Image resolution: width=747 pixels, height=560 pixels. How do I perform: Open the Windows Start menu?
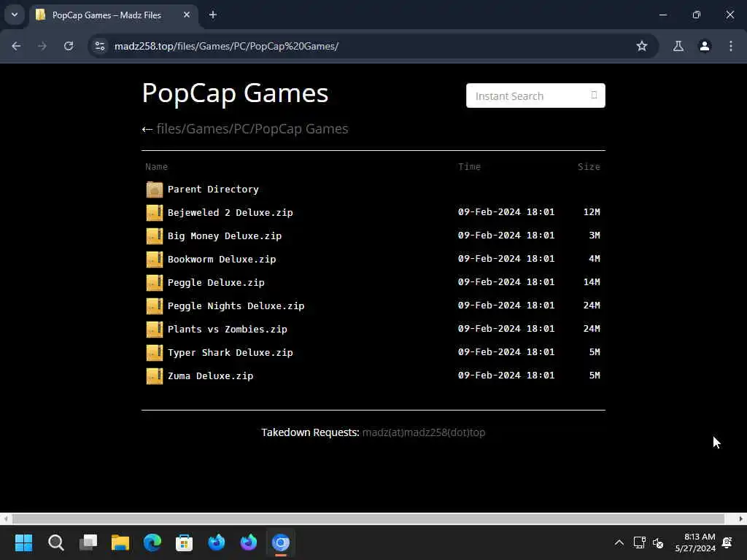pyautogui.click(x=24, y=542)
